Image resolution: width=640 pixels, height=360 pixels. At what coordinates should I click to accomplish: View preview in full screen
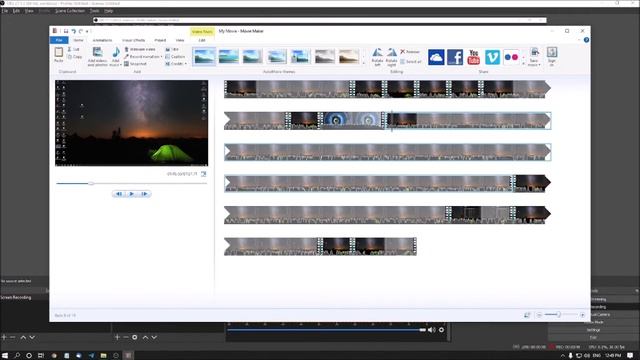[x=203, y=174]
